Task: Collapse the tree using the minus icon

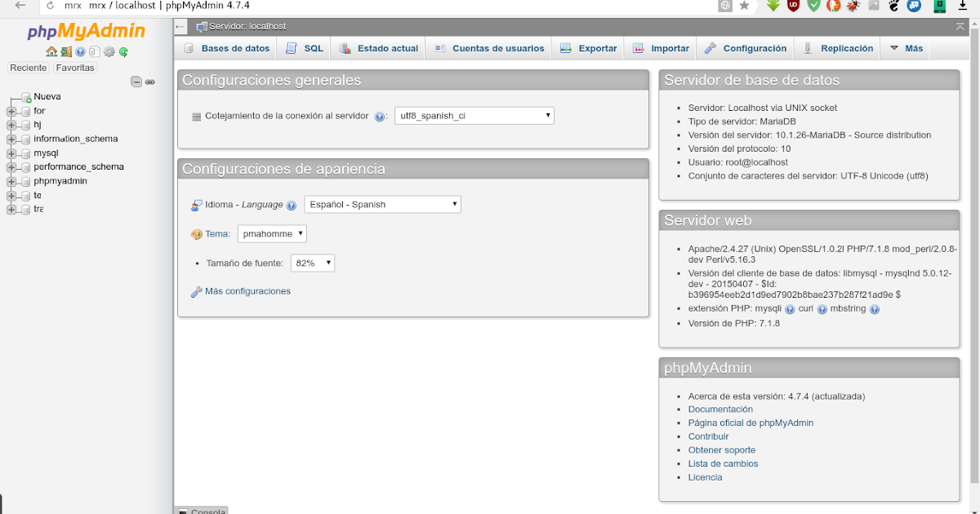Action: pos(135,82)
